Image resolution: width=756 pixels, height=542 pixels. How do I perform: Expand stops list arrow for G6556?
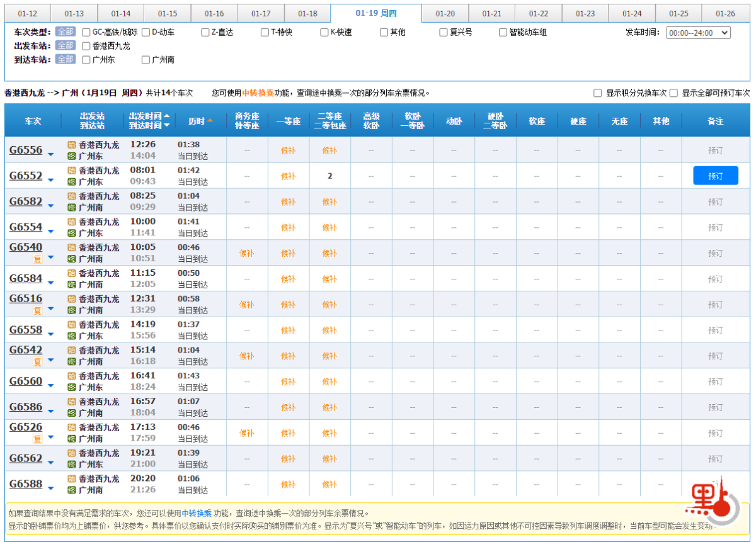(x=51, y=155)
